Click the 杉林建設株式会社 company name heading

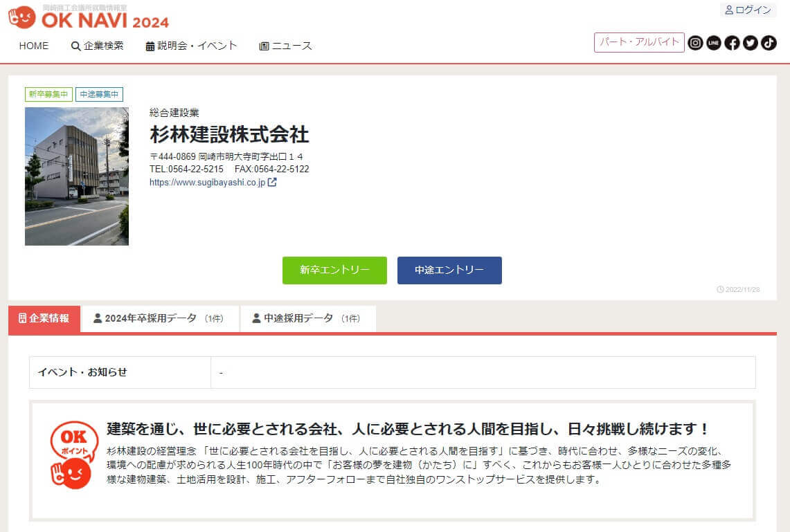pos(229,134)
